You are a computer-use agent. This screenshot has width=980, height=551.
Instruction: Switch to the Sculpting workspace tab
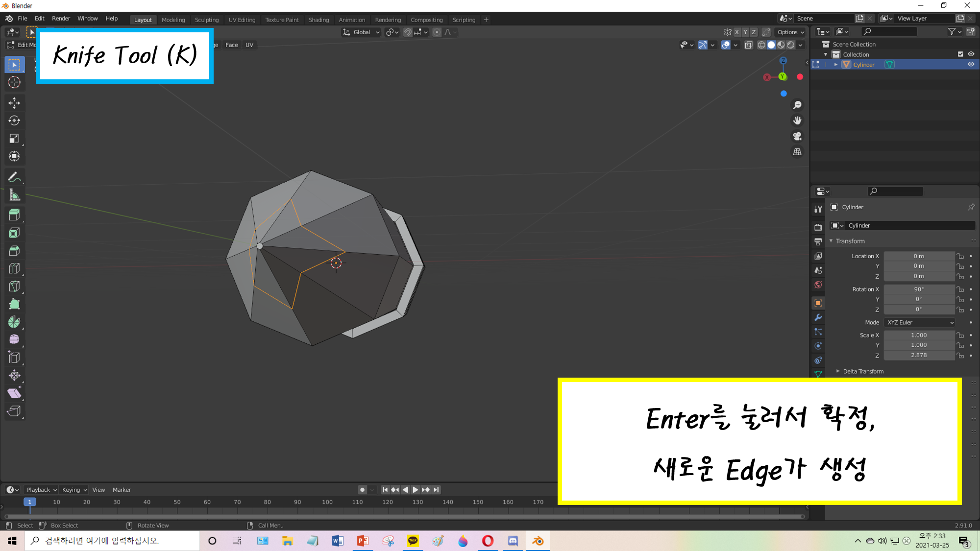[206, 20]
